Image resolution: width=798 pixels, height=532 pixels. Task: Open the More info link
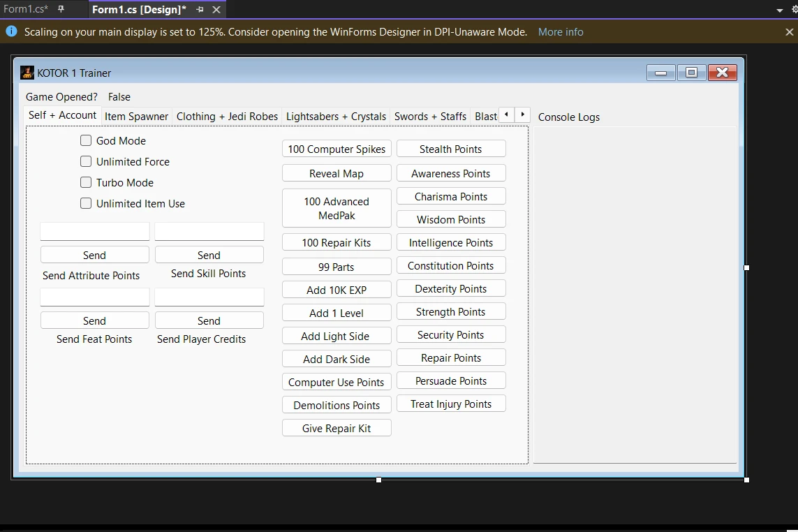coord(561,32)
